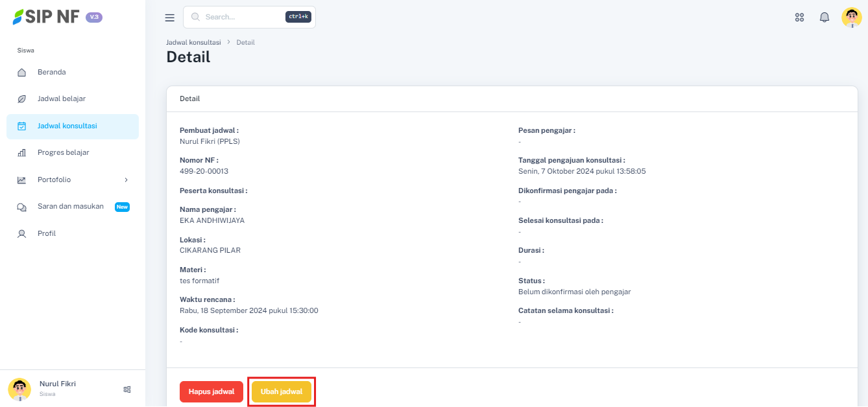Click Nurul Fikri avatar in sidebar footer
The image size is (868, 407).
click(x=19, y=389)
